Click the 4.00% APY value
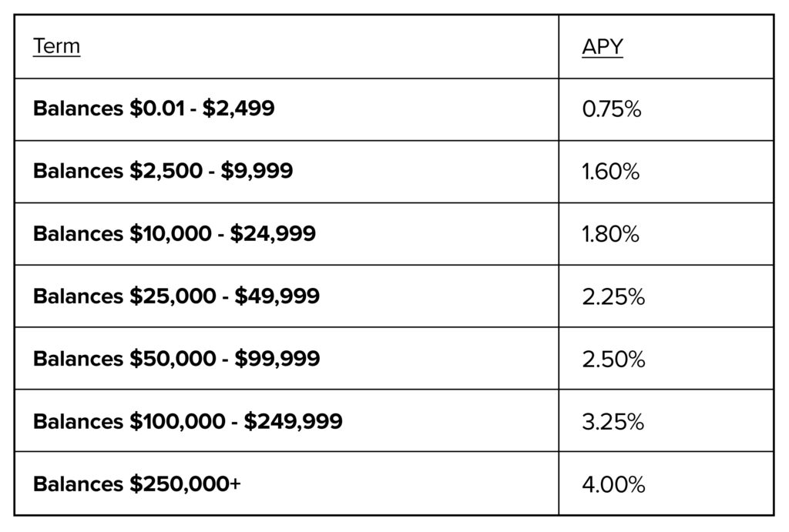Image resolution: width=789 pixels, height=532 pixels. (613, 485)
